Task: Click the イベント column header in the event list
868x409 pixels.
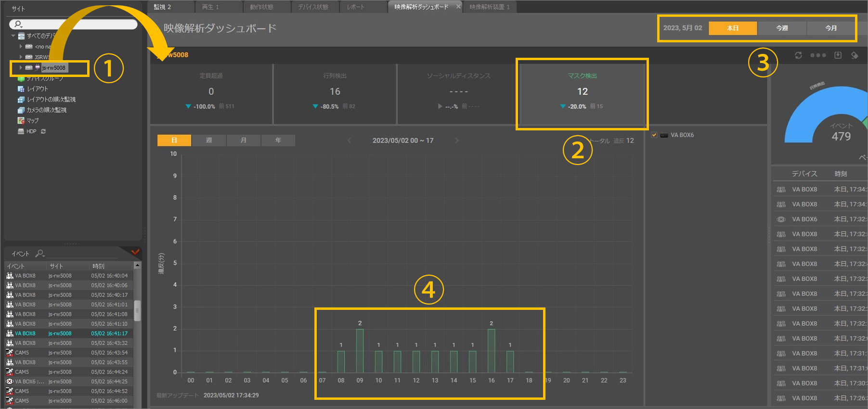Action: [x=25, y=266]
